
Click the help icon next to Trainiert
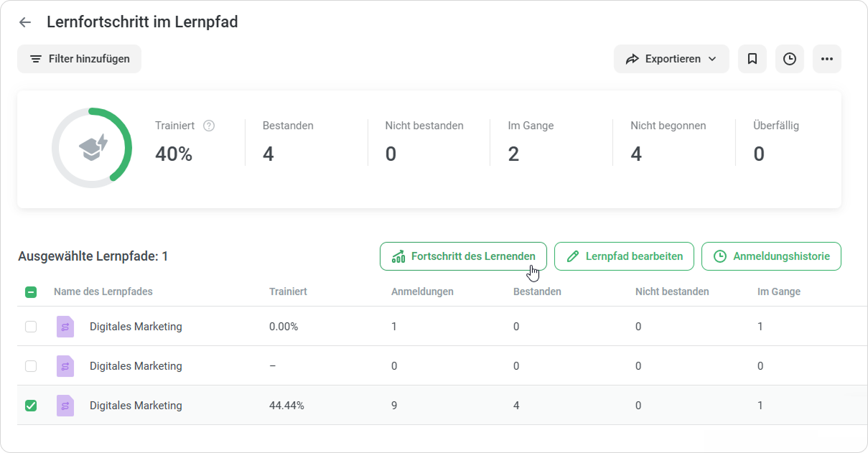(x=209, y=126)
